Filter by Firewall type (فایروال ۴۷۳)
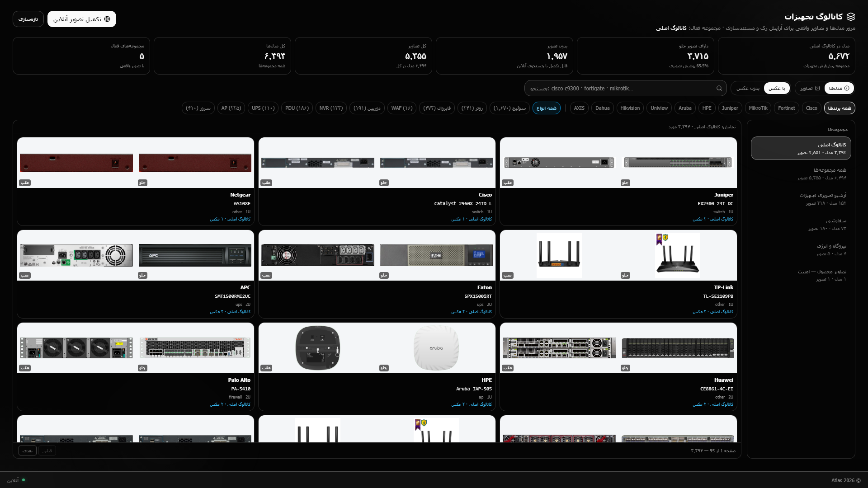Image resolution: width=868 pixels, height=488 pixels. 437,108
